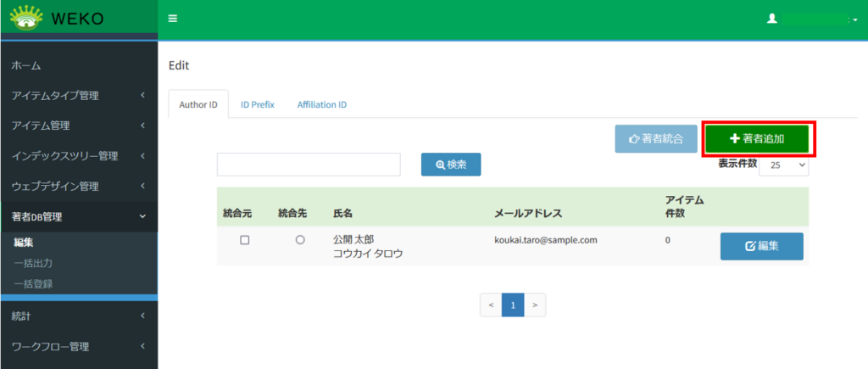Click the 著者追加 add author button
Screen dimensions: 868x369
[x=758, y=139]
